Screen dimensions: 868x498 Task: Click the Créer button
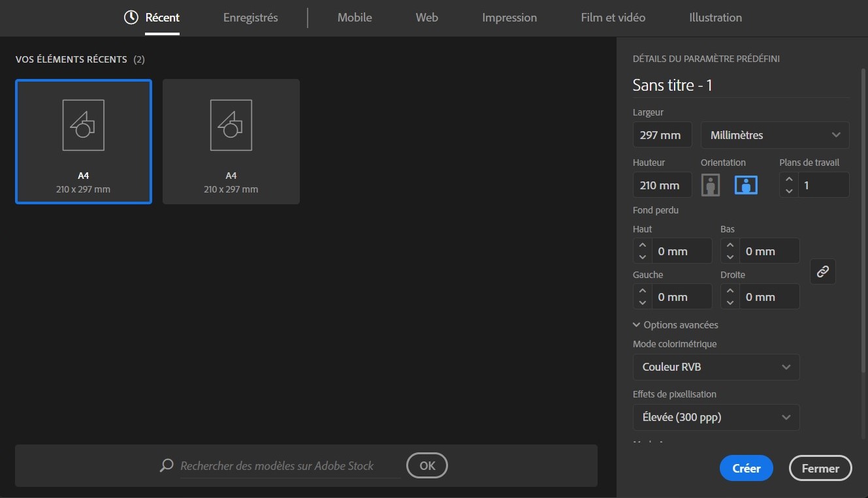click(x=747, y=468)
